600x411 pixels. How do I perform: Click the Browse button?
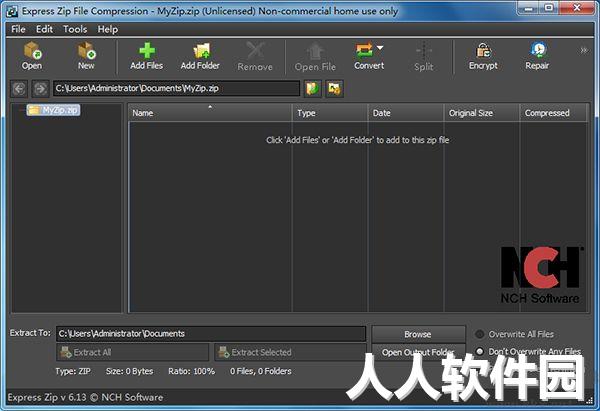pos(418,334)
